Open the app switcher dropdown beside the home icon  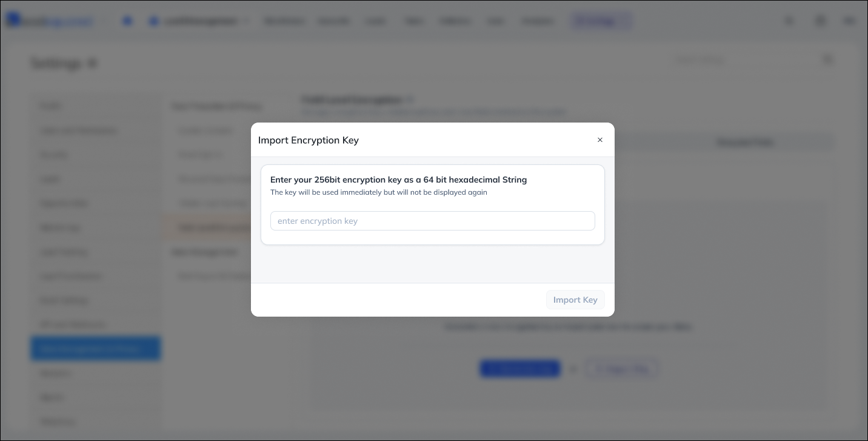(x=199, y=21)
